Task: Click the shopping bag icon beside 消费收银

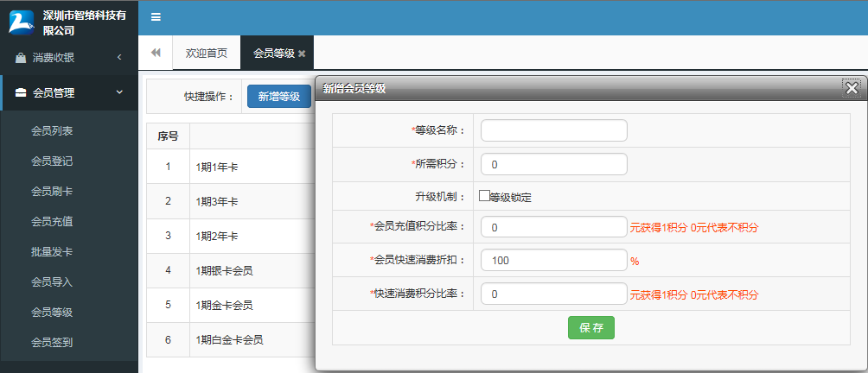Action: pos(21,58)
